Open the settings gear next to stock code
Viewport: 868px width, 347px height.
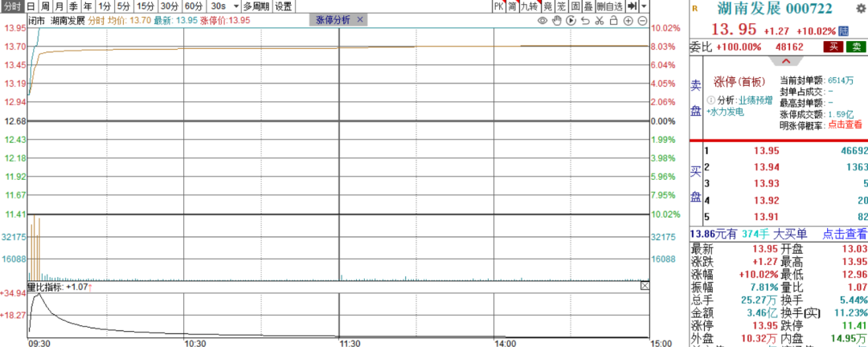[x=860, y=8]
